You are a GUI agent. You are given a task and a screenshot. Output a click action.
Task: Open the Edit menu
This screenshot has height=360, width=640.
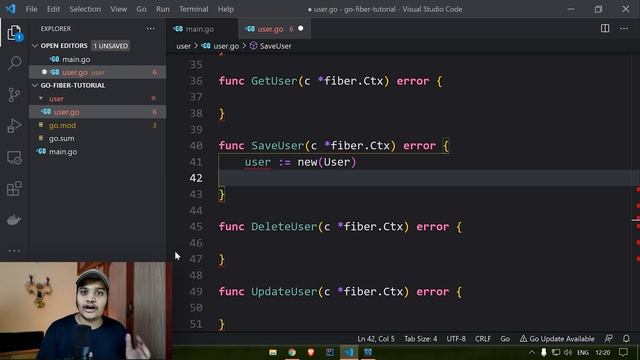pos(53,9)
